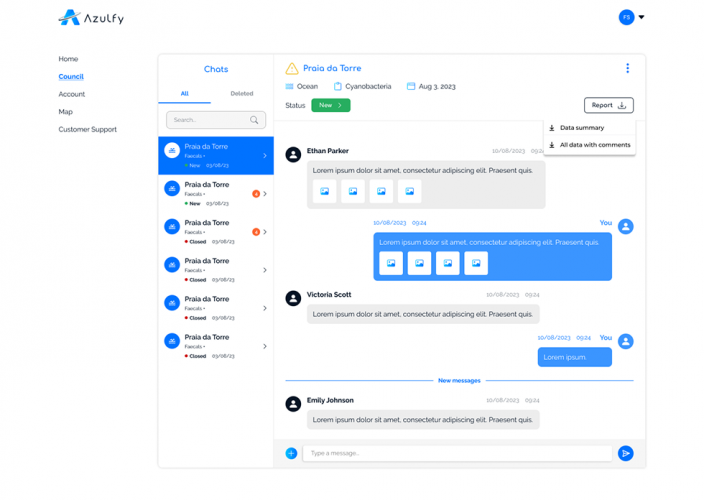704x500 pixels.
Task: Open the second Closed Praia da Torre chat
Action: click(216, 270)
